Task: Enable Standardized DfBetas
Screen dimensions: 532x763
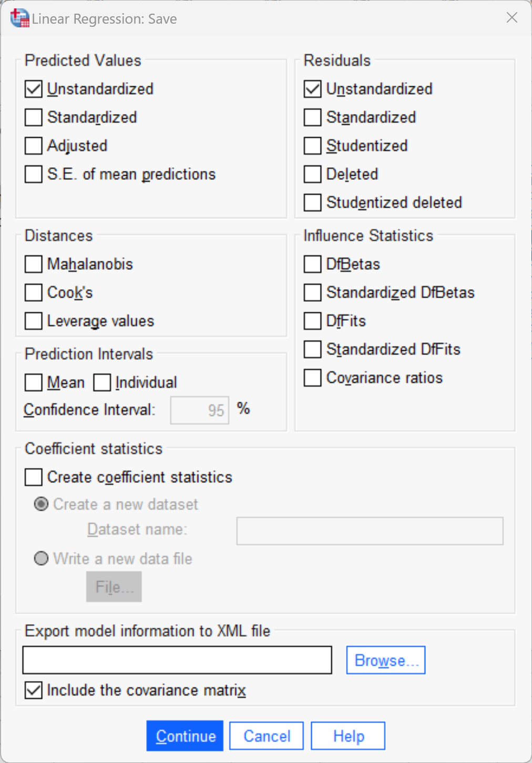Action: (312, 292)
